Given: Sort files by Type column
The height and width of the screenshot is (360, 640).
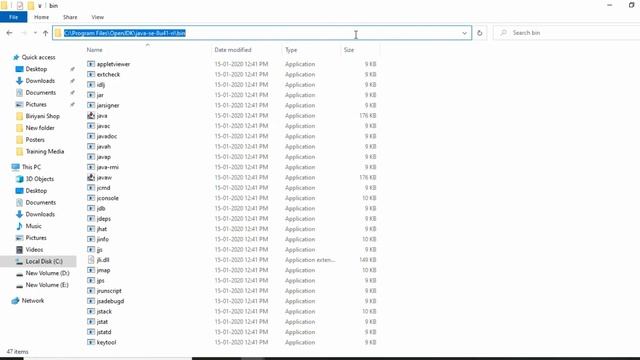Looking at the screenshot, I should (x=291, y=50).
